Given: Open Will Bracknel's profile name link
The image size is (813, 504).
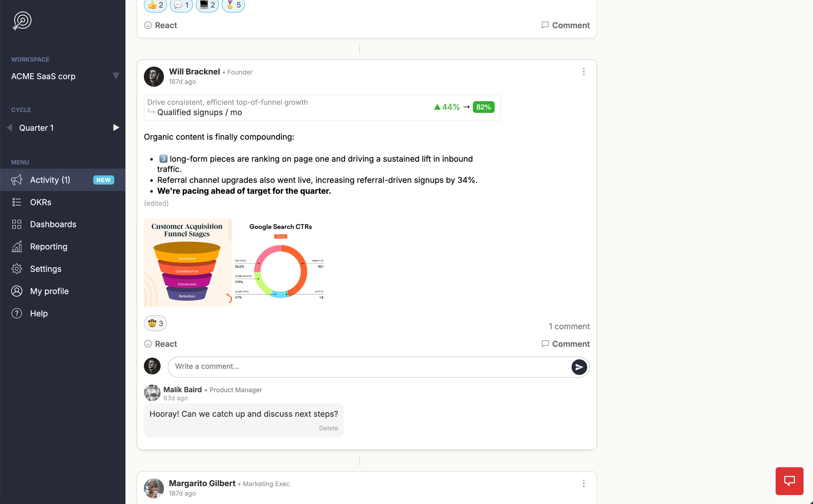Looking at the screenshot, I should point(194,72).
